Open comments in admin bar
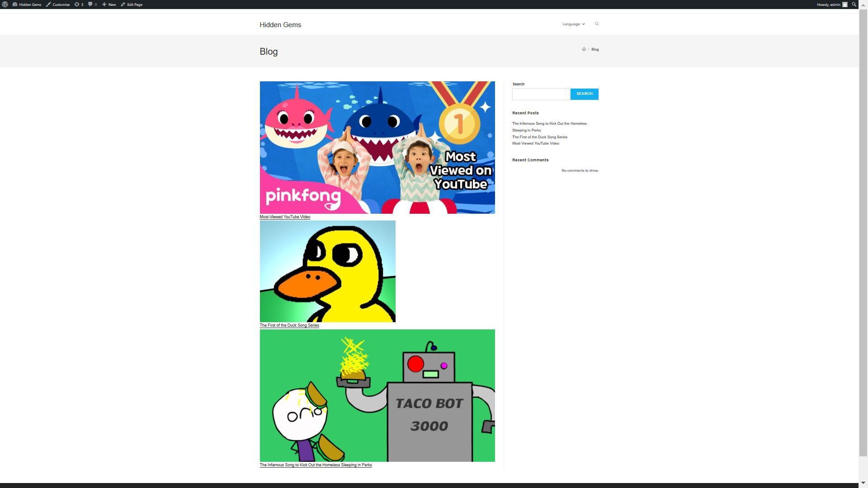This screenshot has width=868, height=488. pos(93,5)
